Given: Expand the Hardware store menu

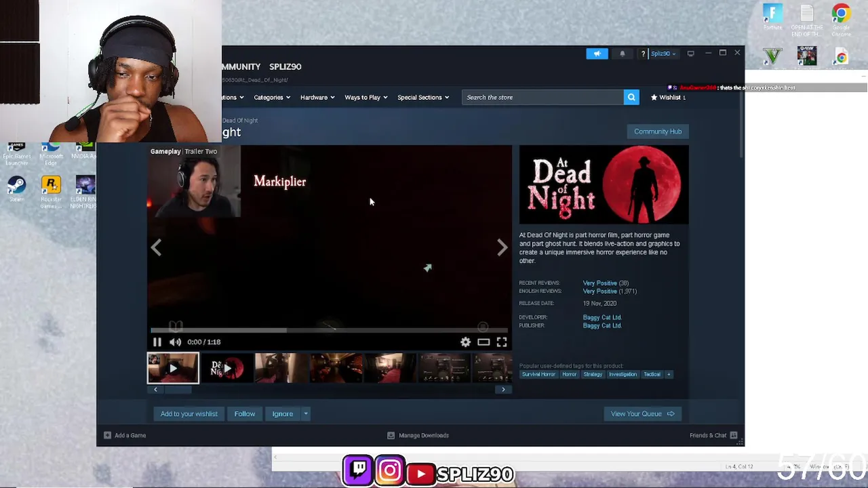Looking at the screenshot, I should tap(317, 97).
